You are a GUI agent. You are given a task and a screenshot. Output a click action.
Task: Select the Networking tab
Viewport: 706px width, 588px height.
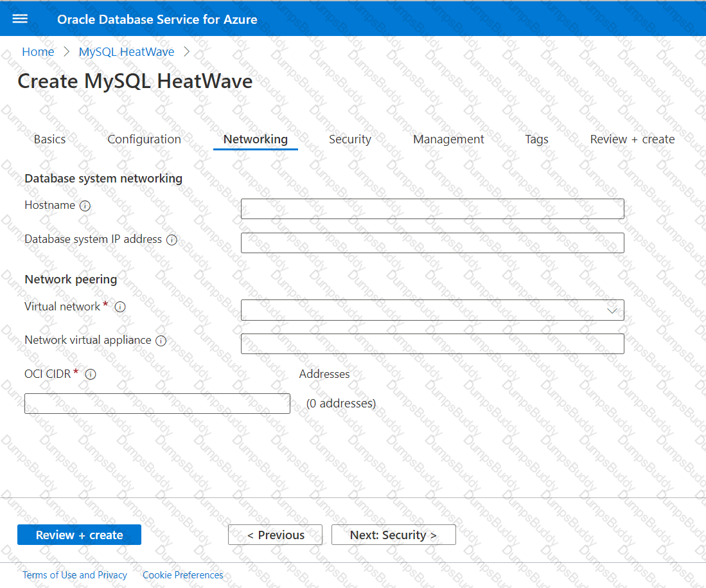(x=255, y=139)
